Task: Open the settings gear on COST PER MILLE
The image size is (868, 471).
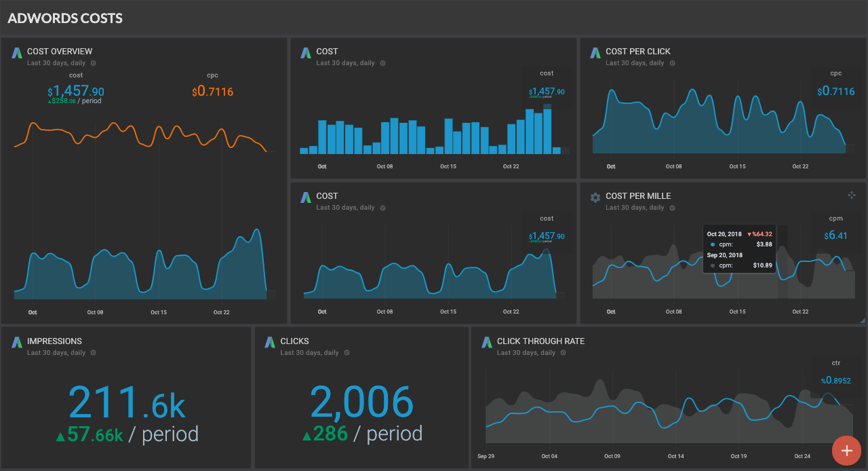Action: [595, 197]
